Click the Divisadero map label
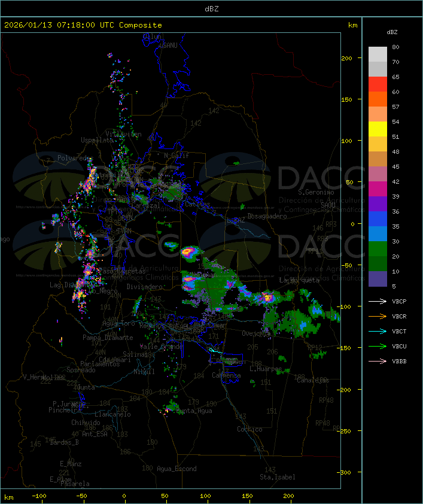Viewport: 423px width, 504px height. click(x=144, y=286)
